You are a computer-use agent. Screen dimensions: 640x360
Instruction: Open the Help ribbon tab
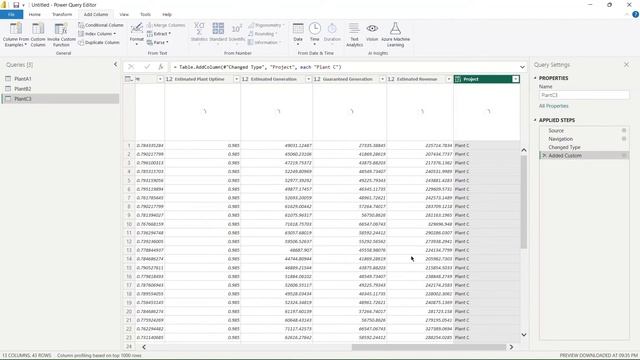coord(167,14)
